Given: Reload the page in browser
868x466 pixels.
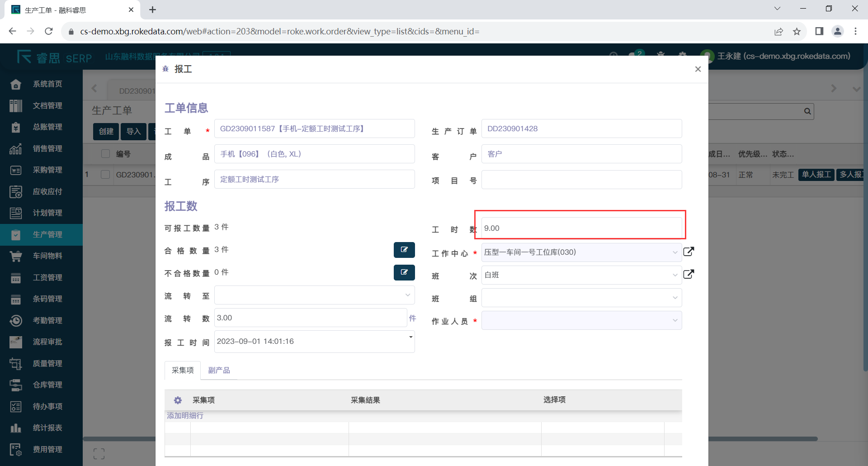Looking at the screenshot, I should tap(49, 31).
